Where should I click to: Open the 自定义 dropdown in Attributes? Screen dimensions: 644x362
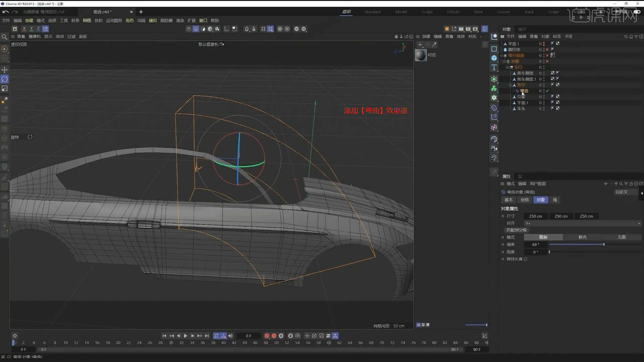[x=626, y=192]
